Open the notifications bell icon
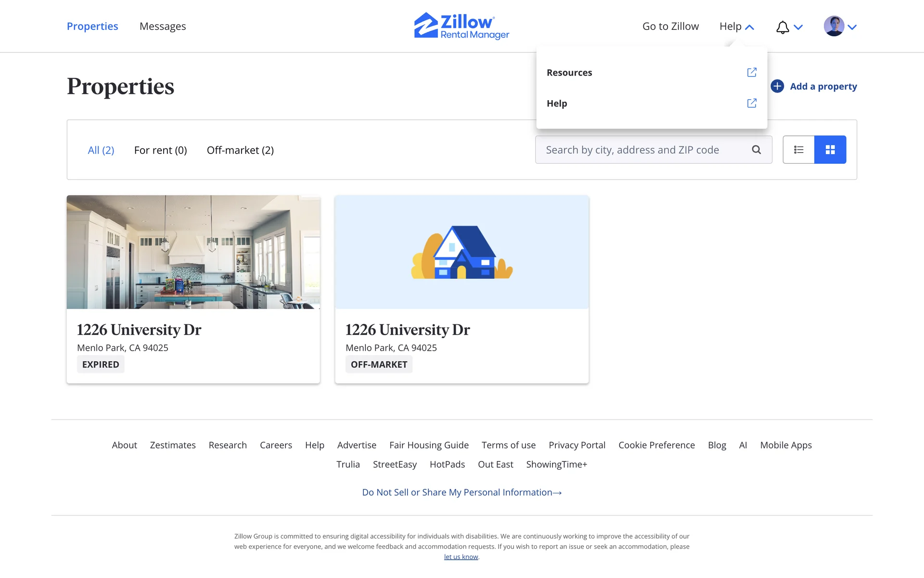The image size is (924, 578). tap(783, 27)
